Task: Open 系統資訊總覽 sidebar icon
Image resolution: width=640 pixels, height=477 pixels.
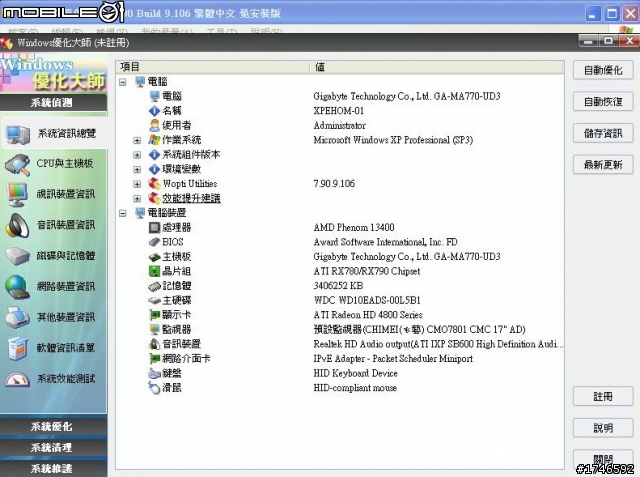Action: click(x=18, y=135)
